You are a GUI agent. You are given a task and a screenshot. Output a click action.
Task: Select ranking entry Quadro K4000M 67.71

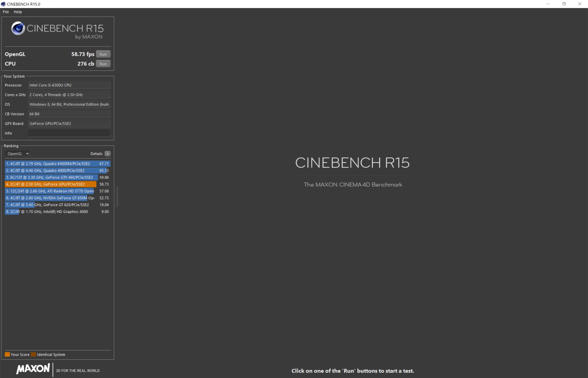click(x=57, y=164)
